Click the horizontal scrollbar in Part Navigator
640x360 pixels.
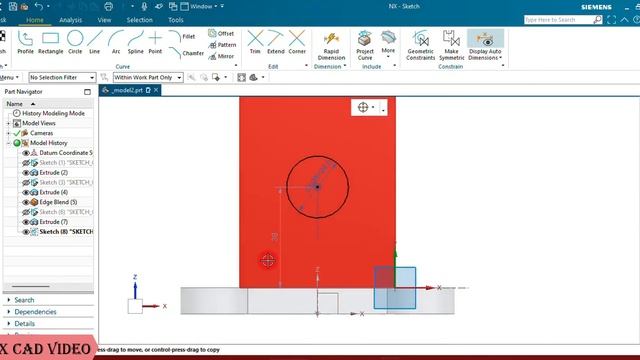coord(31,287)
